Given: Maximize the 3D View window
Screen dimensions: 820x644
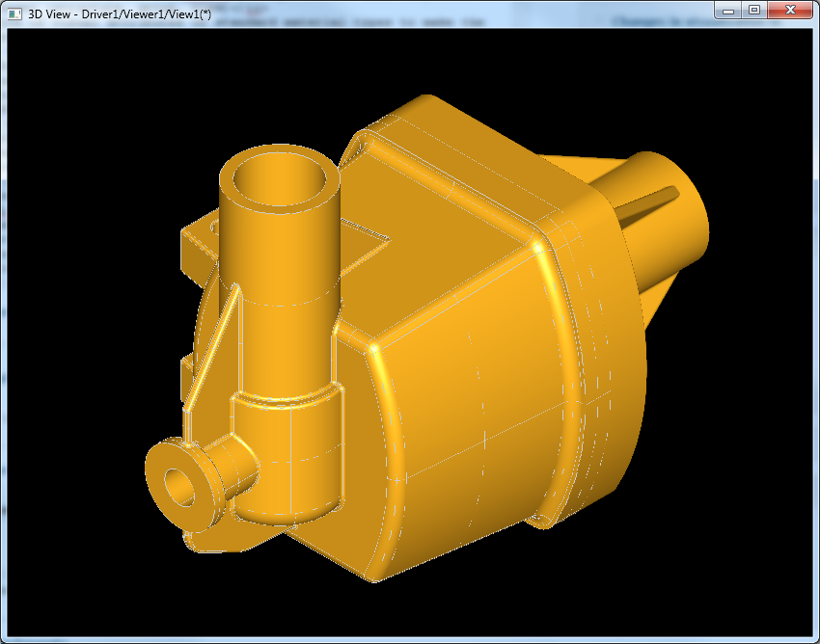Looking at the screenshot, I should click(754, 10).
